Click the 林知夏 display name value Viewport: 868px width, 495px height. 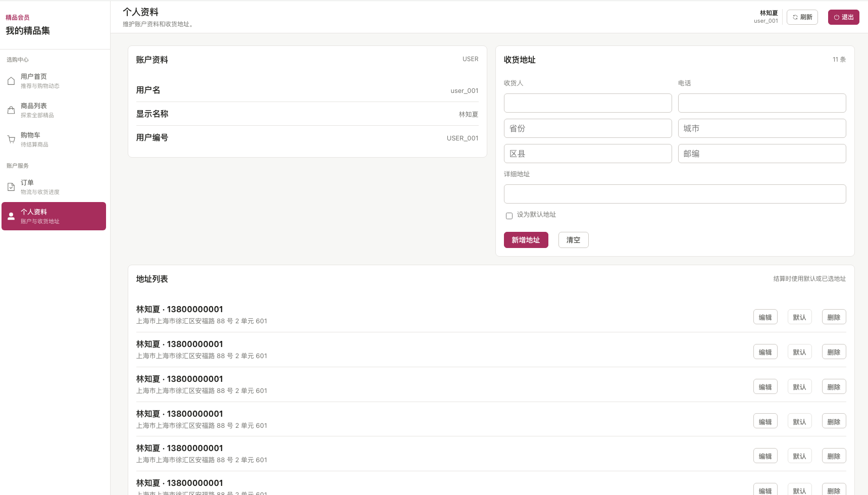tap(469, 115)
